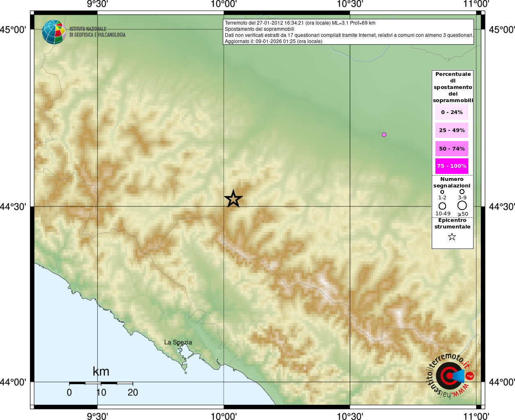515x420 pixels.
Task: Select the 75 - 100% color swatch
Action: (452, 166)
